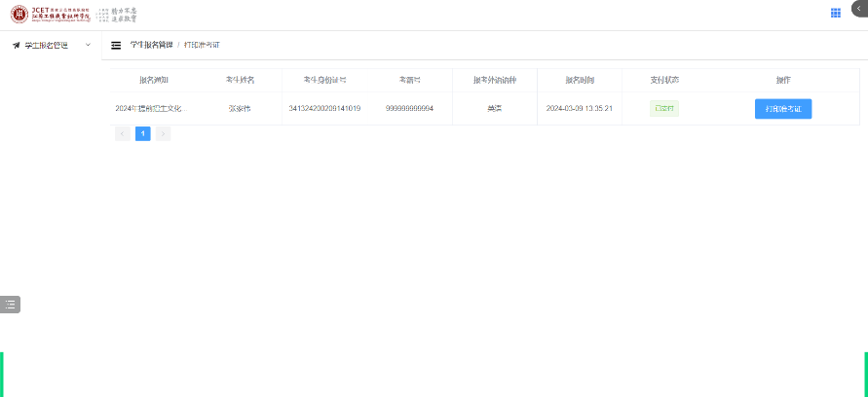Click the green 已支付 status tag
868x397 pixels.
[x=663, y=108]
